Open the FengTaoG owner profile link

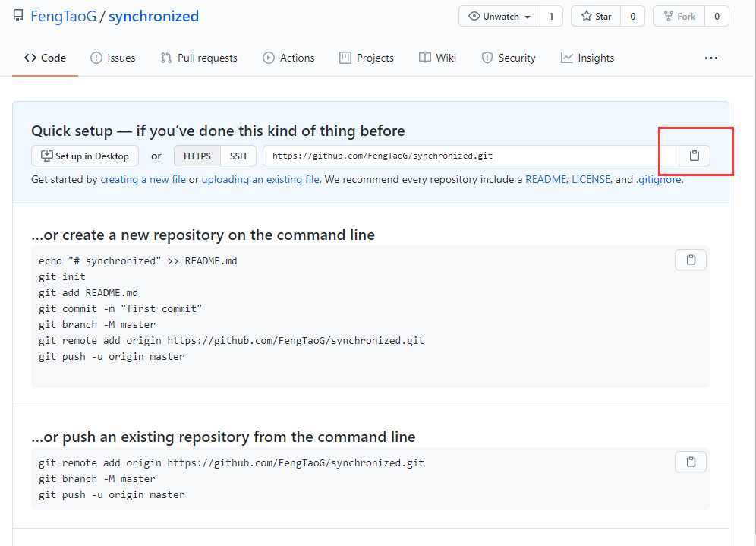click(64, 16)
